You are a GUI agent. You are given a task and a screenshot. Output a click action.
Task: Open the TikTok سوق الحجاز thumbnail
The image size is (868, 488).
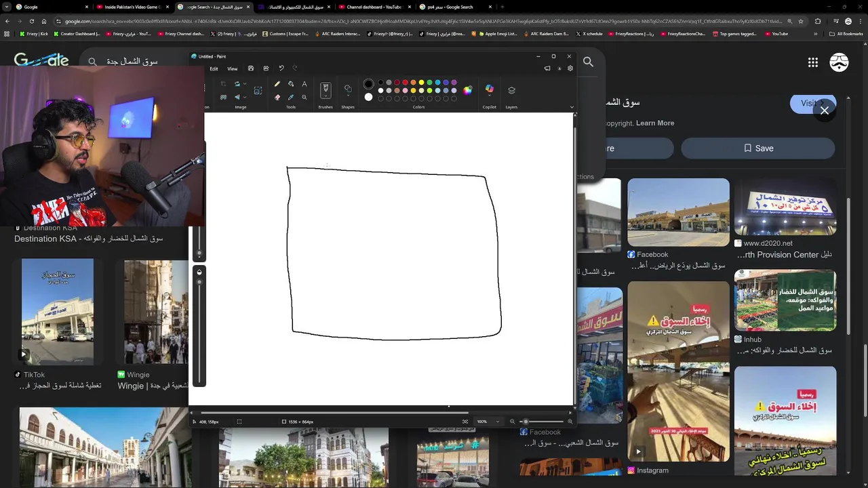[x=58, y=312]
